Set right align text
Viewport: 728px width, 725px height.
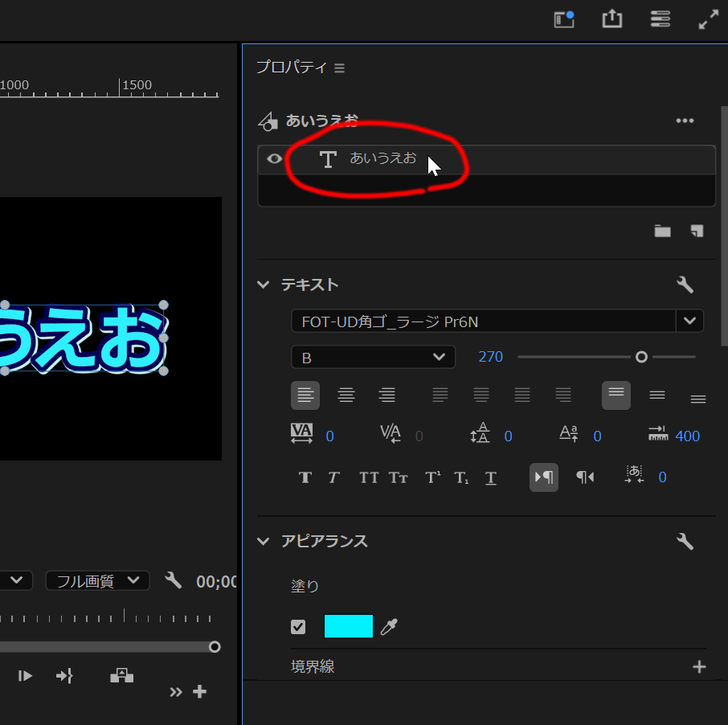386,395
